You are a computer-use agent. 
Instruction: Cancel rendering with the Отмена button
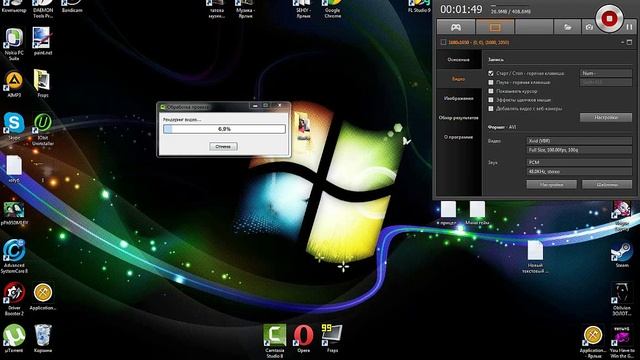tap(223, 147)
